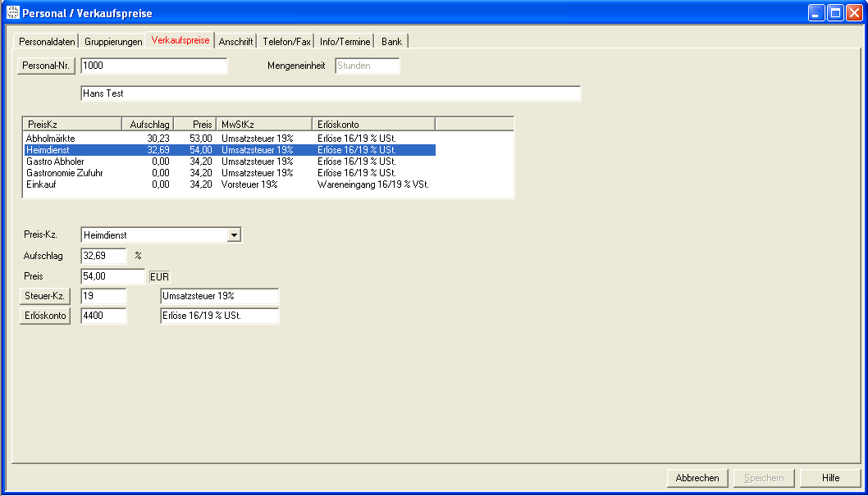Click the Erlöskonto button
This screenshot has height=496, width=868.
tap(45, 316)
